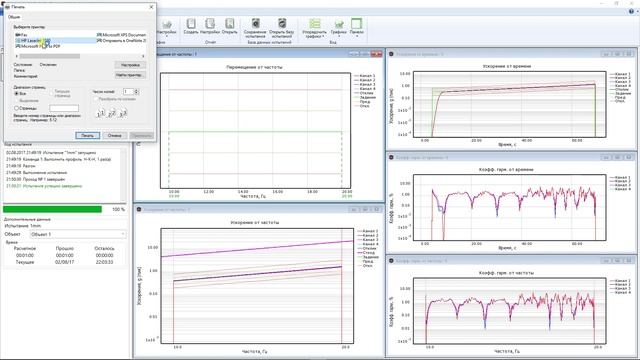Click round icon of Ускорение от частоты panel
The width and height of the screenshot is (640, 360).
pyautogui.click(x=139, y=209)
